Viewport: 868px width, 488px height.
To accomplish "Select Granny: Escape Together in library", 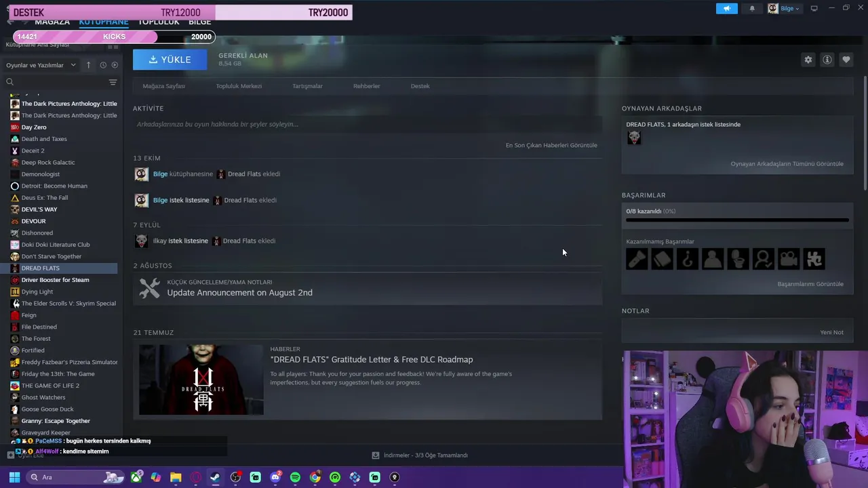I will click(56, 421).
